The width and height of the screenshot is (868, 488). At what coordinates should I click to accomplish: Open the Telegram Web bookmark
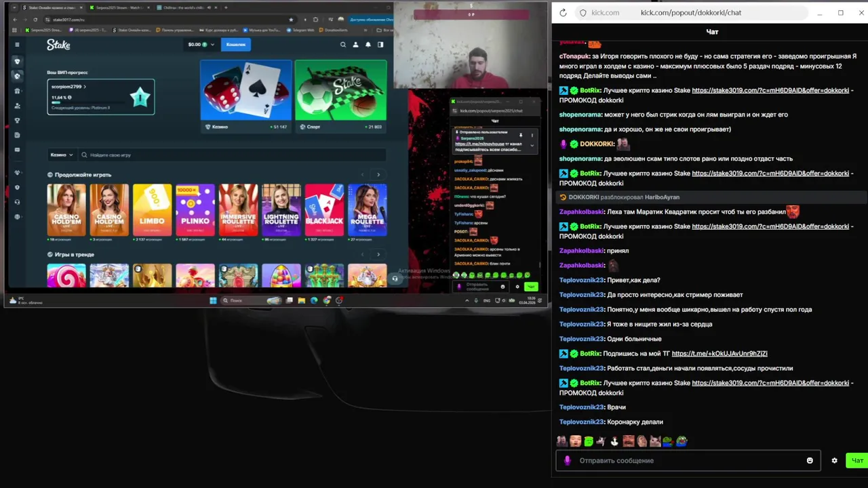tap(302, 30)
